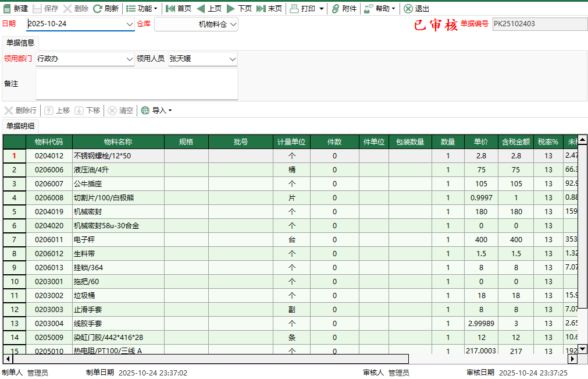Click the 附件 attachment icon
Image resolution: width=588 pixels, height=379 pixels.
point(343,9)
